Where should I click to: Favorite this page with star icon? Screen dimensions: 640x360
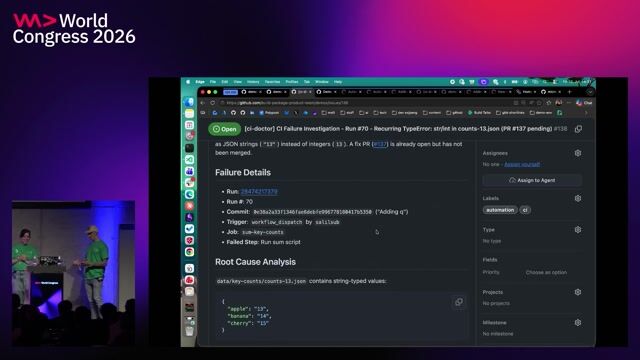[x=548, y=103]
